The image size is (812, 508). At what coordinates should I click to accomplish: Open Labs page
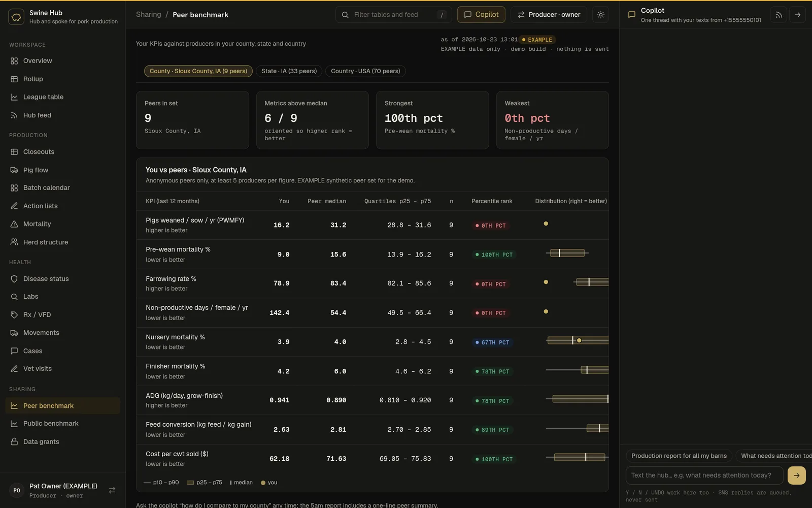pyautogui.click(x=63, y=297)
